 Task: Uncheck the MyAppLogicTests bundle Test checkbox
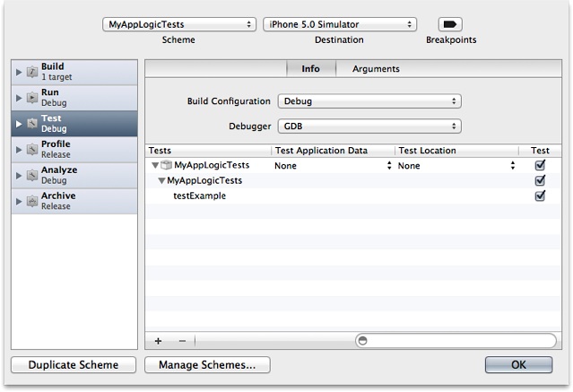(x=540, y=166)
